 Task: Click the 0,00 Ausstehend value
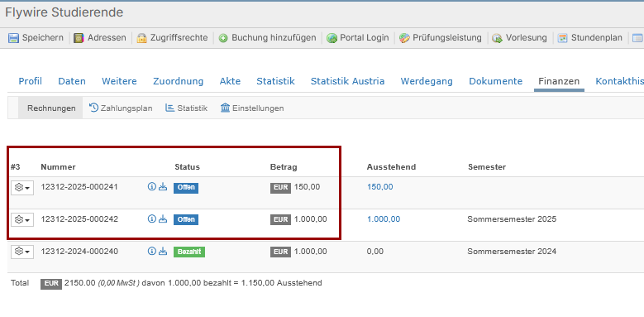point(375,252)
